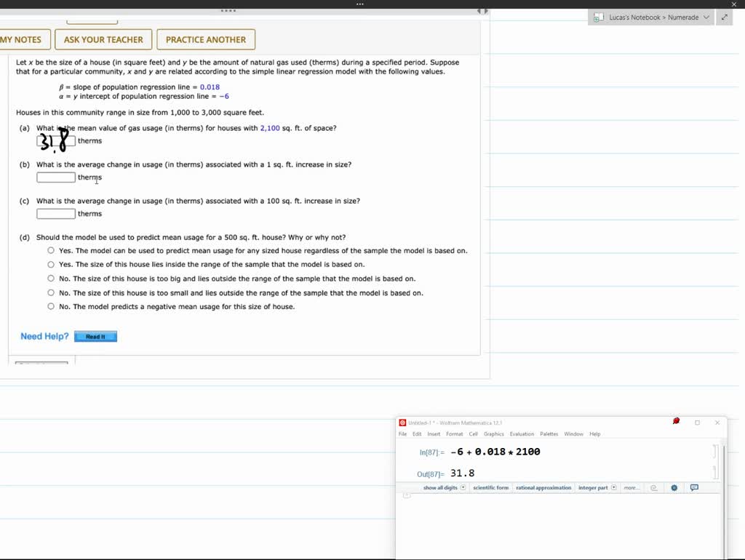
Task: Click the Practice Another button
Action: 206,40
